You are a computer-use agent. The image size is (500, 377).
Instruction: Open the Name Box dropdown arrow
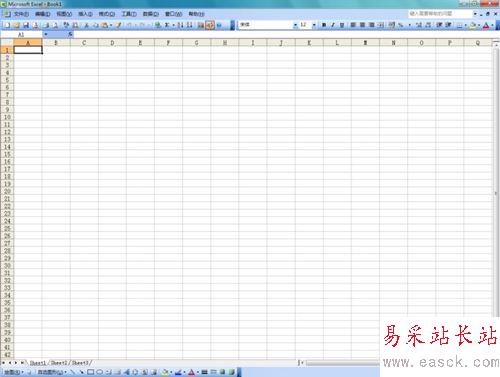pyautogui.click(x=46, y=34)
